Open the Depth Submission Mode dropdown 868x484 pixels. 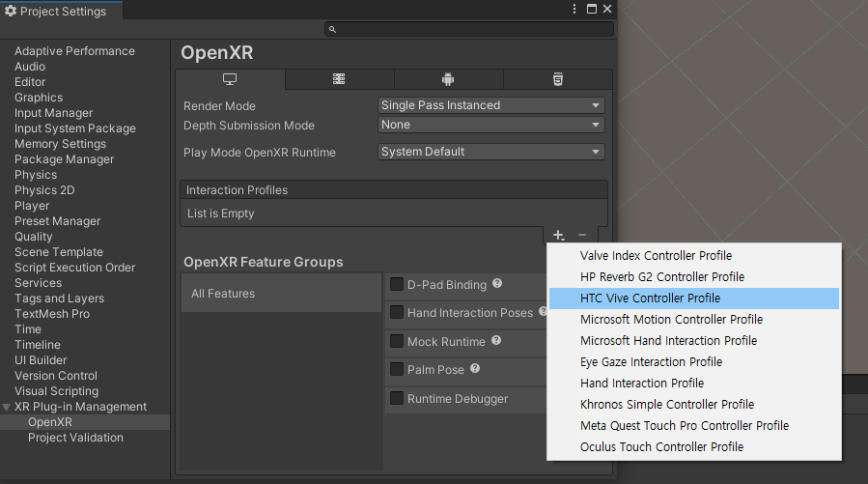pyautogui.click(x=491, y=125)
